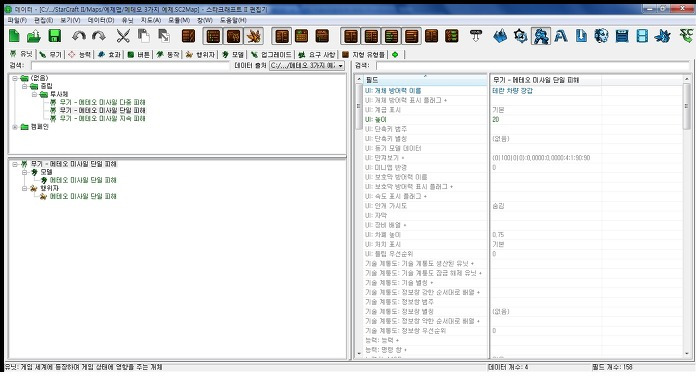The width and height of the screenshot is (700, 376).
Task: Open the Import module document arrow icon
Action: [x=581, y=36]
